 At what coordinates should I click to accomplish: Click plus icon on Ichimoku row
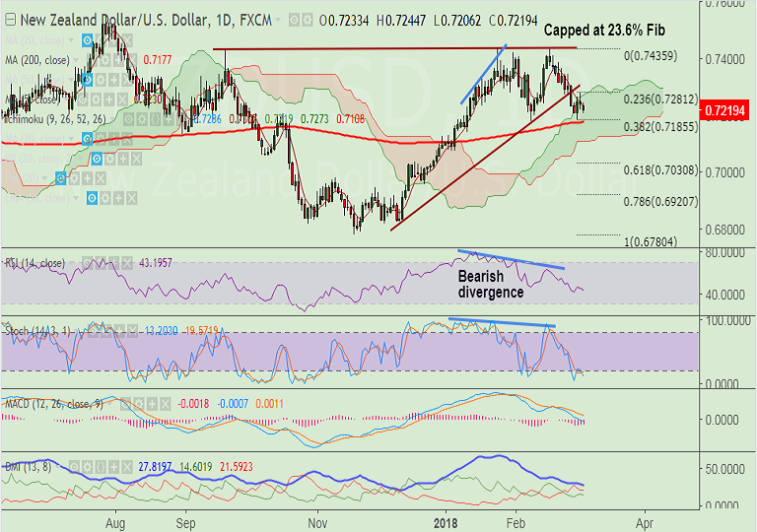(169, 119)
